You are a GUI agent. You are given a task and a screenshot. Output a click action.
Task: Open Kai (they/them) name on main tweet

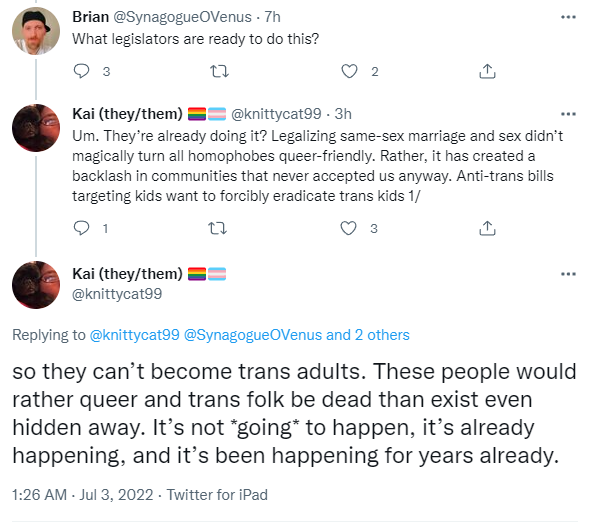pyautogui.click(x=127, y=274)
